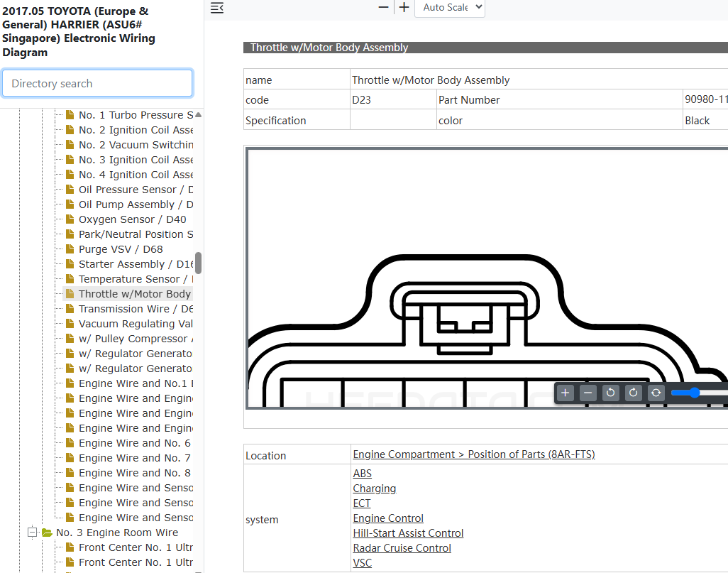Click document icon beside No. 1 Turbo Pressure

70,114
